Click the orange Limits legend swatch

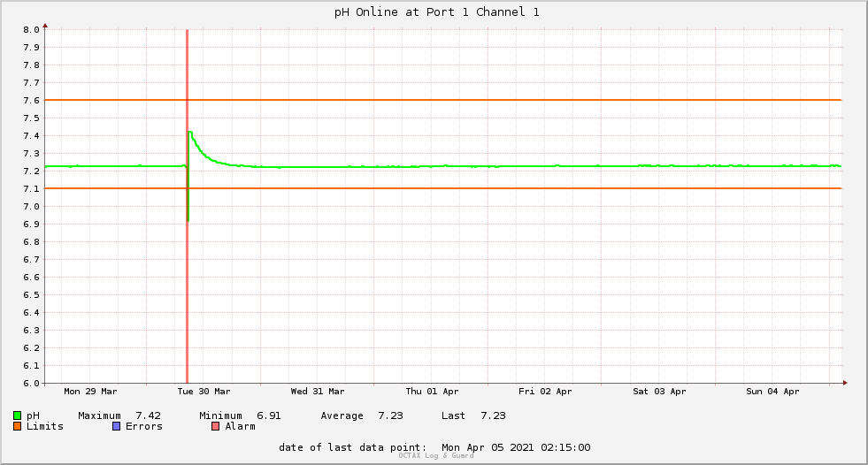point(17,426)
